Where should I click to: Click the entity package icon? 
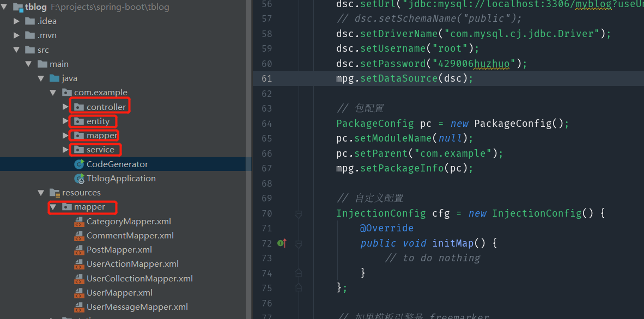point(79,121)
